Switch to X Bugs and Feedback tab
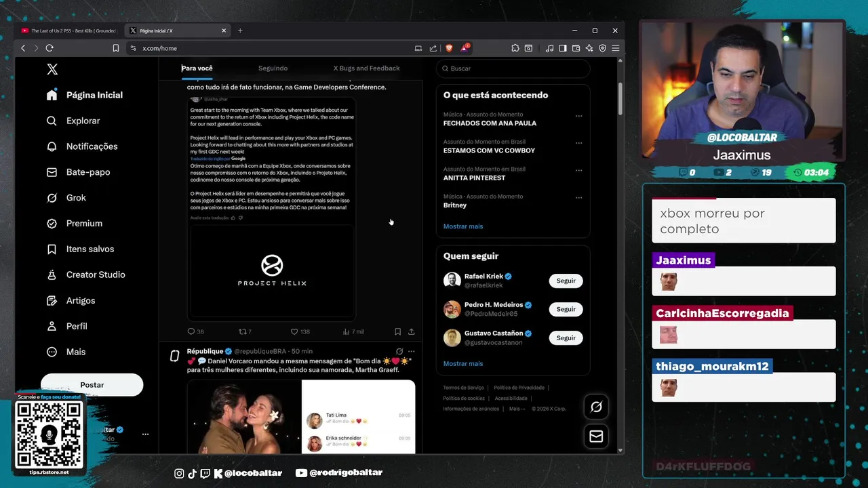This screenshot has width=868, height=488. (x=366, y=68)
